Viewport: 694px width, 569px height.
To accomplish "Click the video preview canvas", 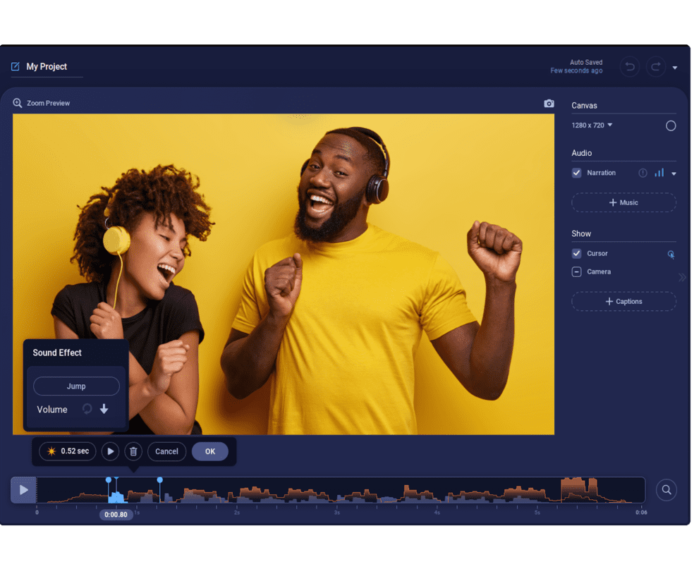I will (283, 274).
